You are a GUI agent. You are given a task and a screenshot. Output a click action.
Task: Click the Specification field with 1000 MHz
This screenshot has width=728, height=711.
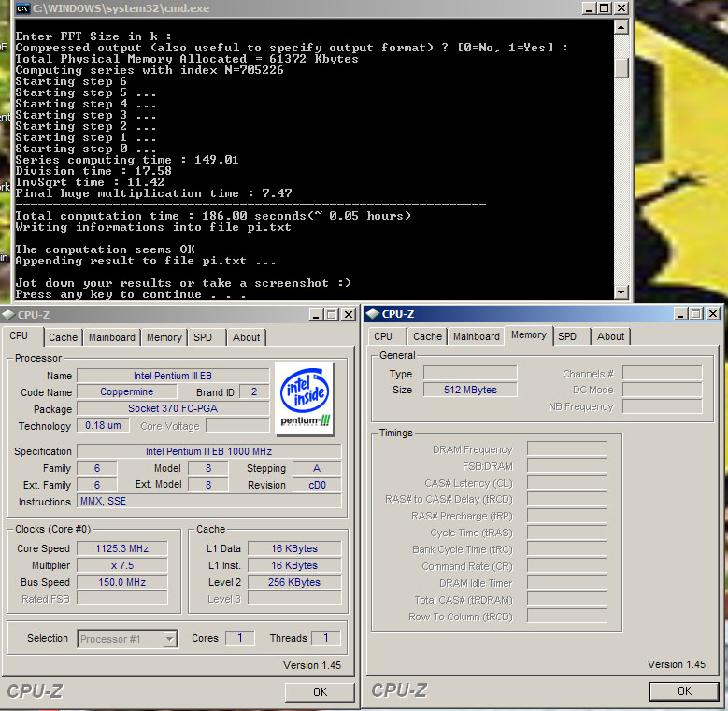pyautogui.click(x=209, y=451)
